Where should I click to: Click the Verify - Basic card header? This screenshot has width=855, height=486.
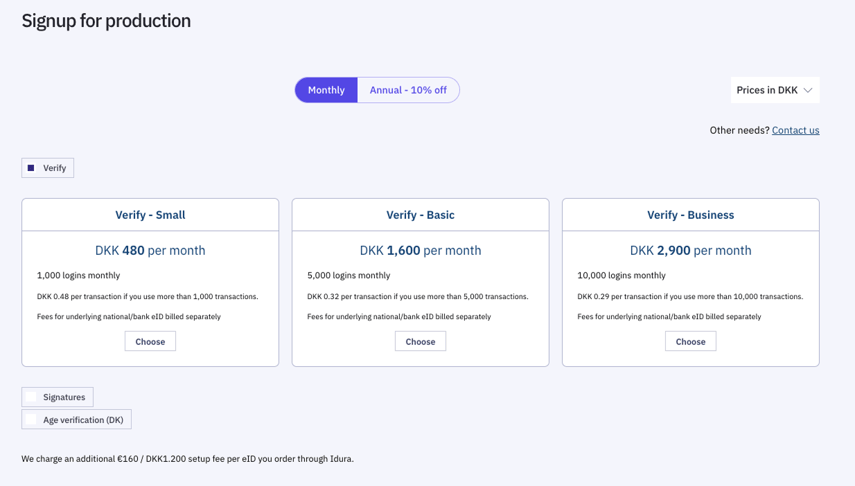pos(420,215)
